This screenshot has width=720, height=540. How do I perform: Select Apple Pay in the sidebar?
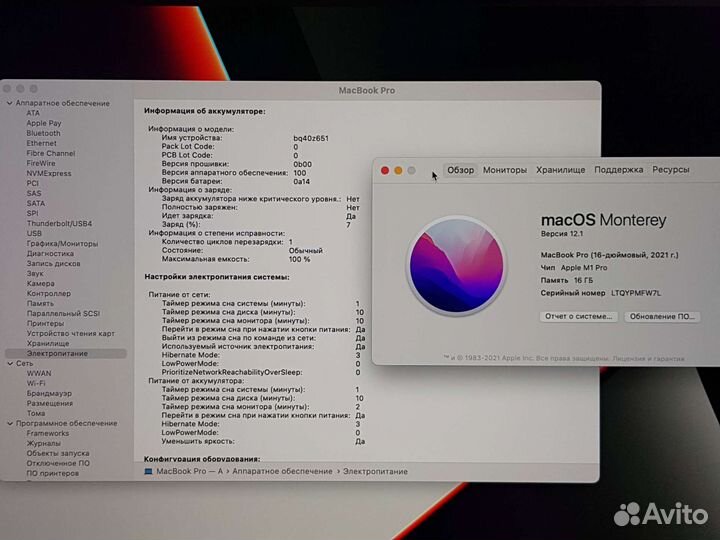pos(44,123)
